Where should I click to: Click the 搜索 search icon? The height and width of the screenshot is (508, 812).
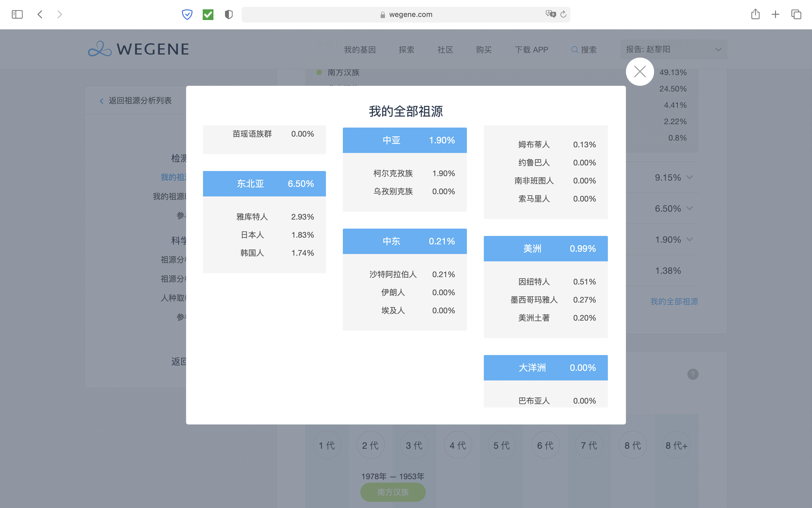pos(574,50)
